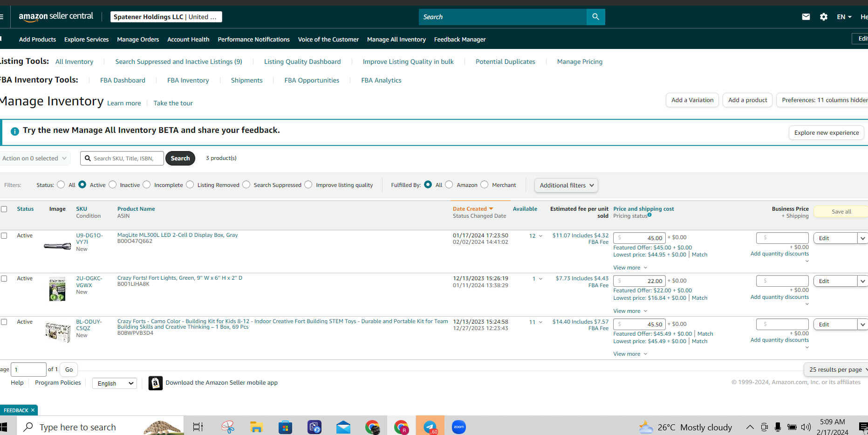Toggle the select-all checkbox in table header
868x435 pixels.
[x=4, y=209]
